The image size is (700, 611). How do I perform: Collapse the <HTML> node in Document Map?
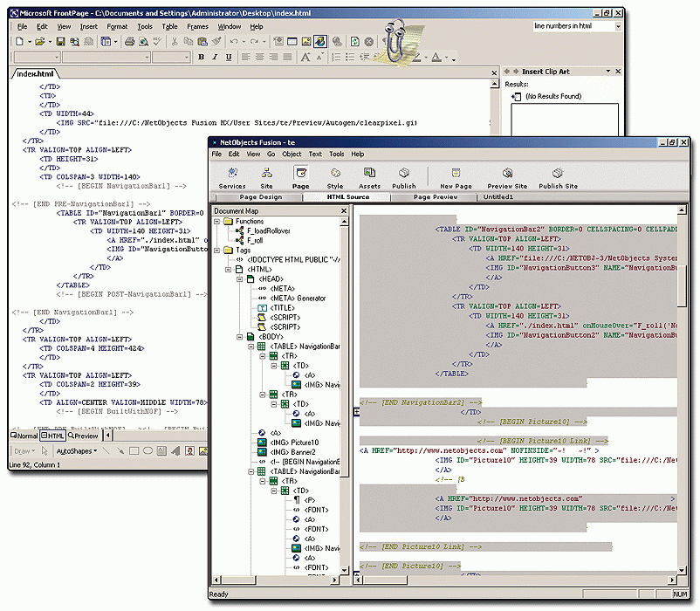(x=228, y=270)
